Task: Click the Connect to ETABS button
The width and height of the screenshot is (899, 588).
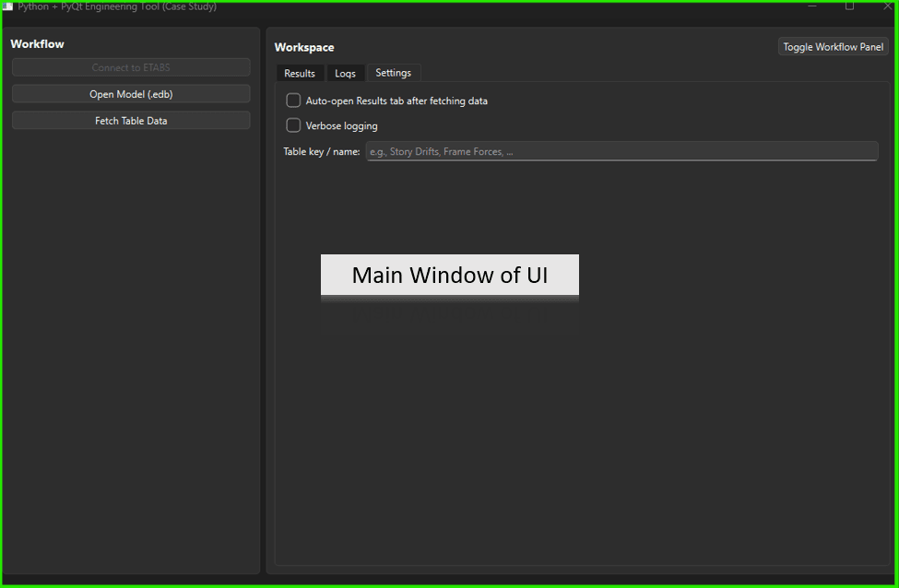Action: 131,67
